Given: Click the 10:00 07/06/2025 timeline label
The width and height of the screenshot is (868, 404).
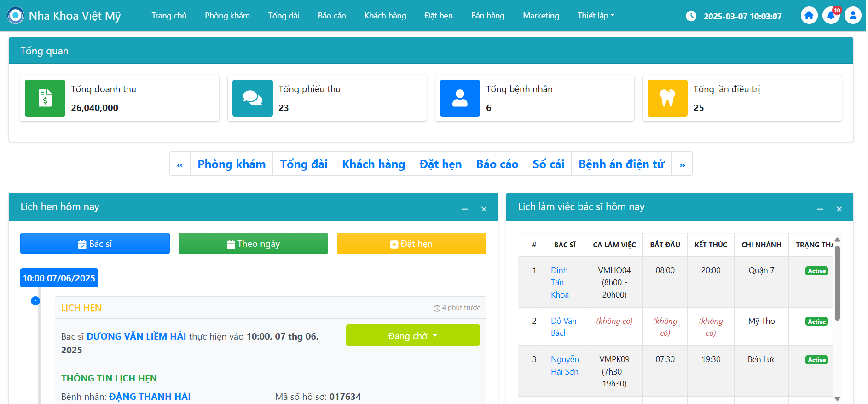Looking at the screenshot, I should [59, 278].
